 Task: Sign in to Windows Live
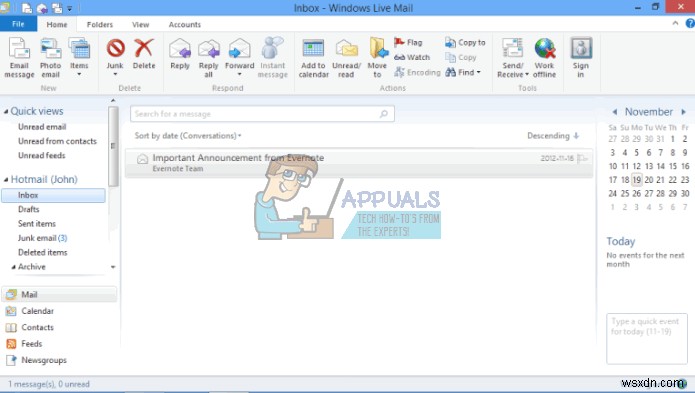581,58
